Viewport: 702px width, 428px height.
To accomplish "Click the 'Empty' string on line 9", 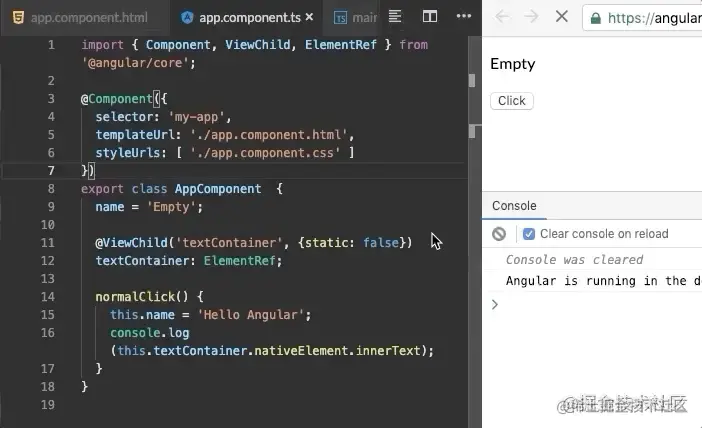I will tap(171, 207).
